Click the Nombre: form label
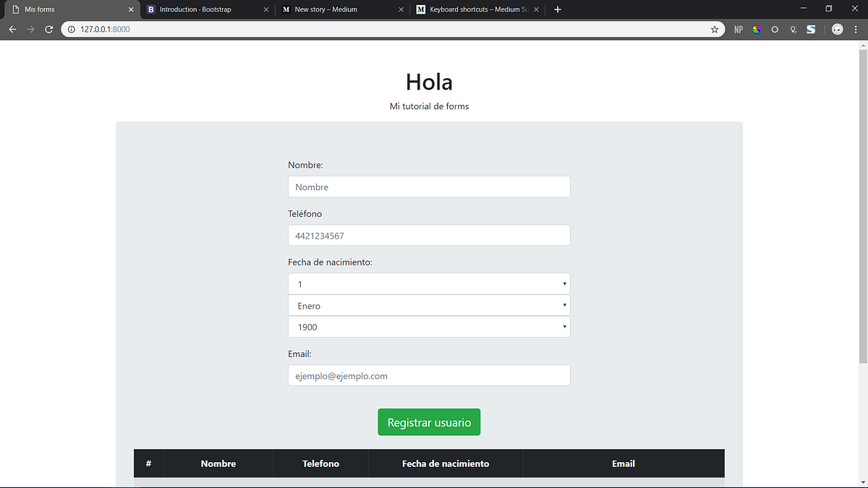The image size is (868, 488). pyautogui.click(x=305, y=165)
